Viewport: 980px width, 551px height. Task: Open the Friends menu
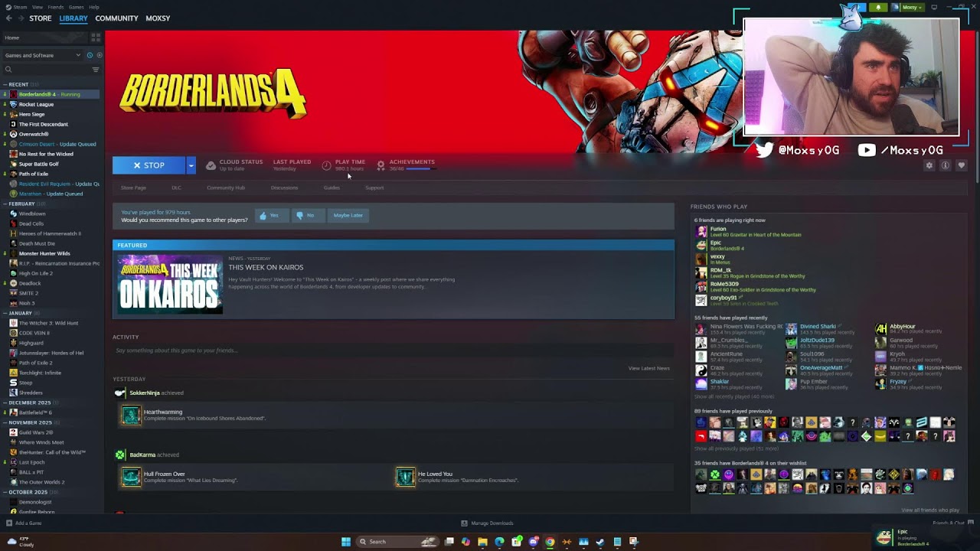pyautogui.click(x=56, y=7)
